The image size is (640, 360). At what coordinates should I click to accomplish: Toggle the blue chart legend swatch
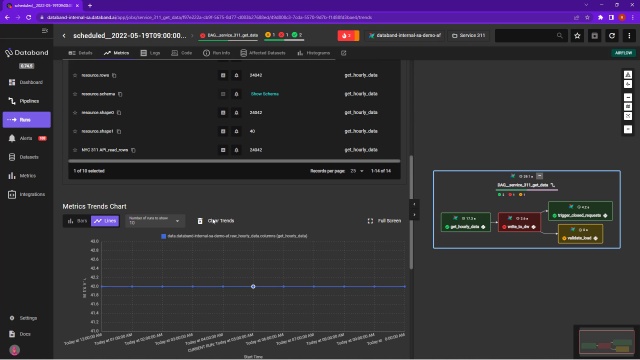(x=163, y=236)
